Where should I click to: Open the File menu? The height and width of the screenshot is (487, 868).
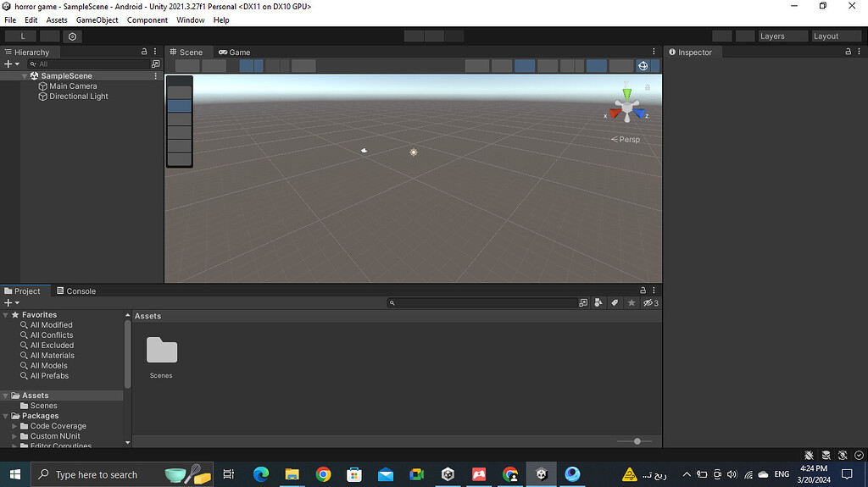[10, 20]
